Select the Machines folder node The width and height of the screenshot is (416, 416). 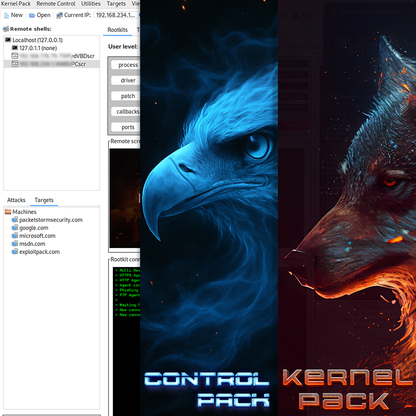(x=24, y=212)
